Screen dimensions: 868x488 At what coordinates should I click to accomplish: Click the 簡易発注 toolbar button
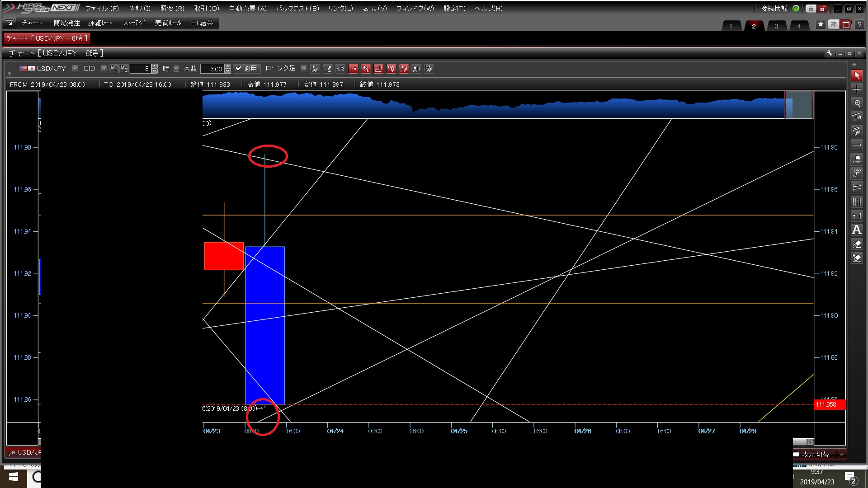[66, 23]
